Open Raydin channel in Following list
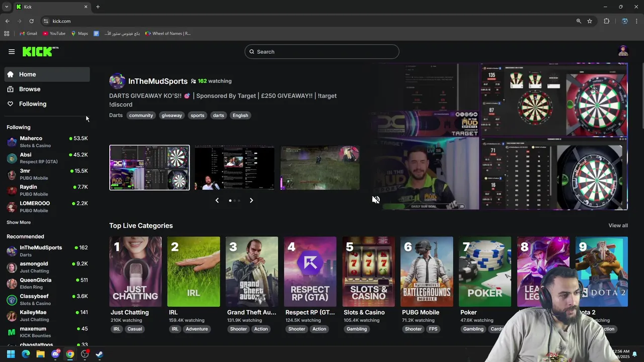This screenshot has height=362, width=644. point(47,190)
